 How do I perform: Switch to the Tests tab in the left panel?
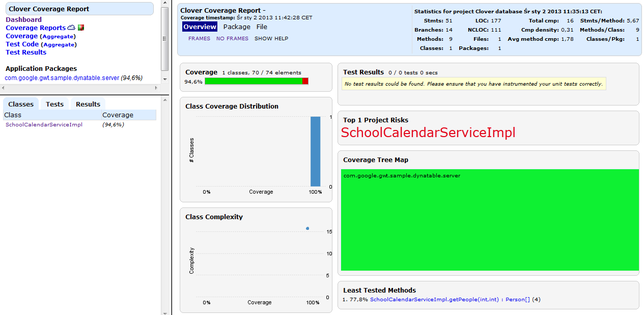54,104
